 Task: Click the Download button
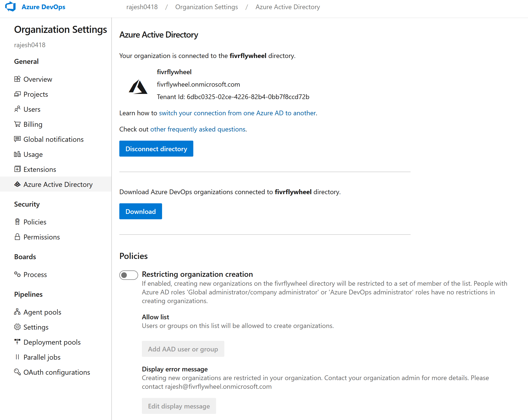click(x=140, y=211)
